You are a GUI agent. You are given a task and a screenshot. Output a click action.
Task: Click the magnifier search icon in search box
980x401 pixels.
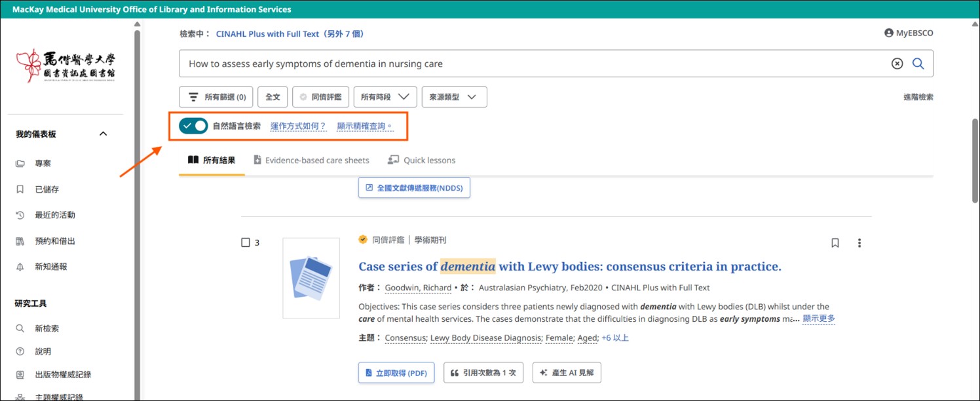click(x=918, y=64)
